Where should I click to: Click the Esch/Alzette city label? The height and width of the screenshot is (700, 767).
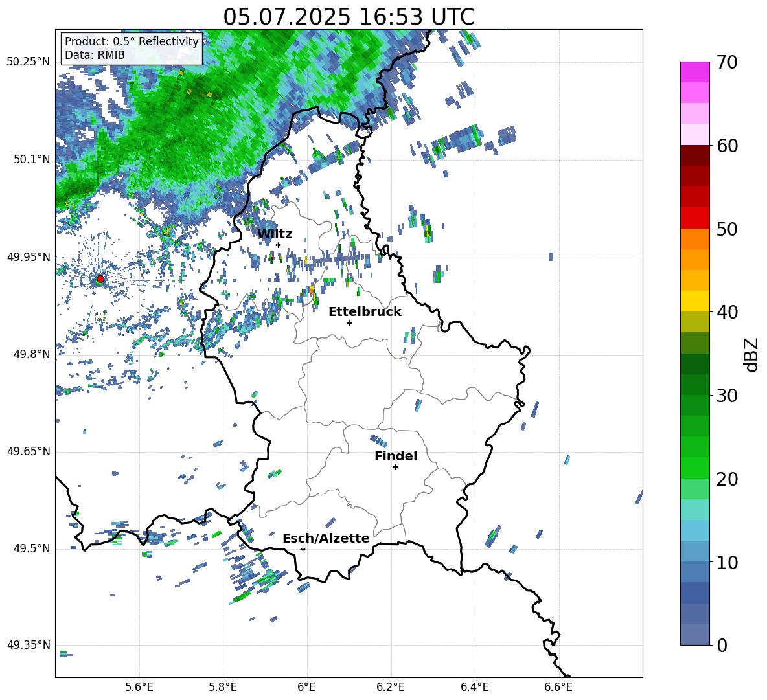pos(326,538)
